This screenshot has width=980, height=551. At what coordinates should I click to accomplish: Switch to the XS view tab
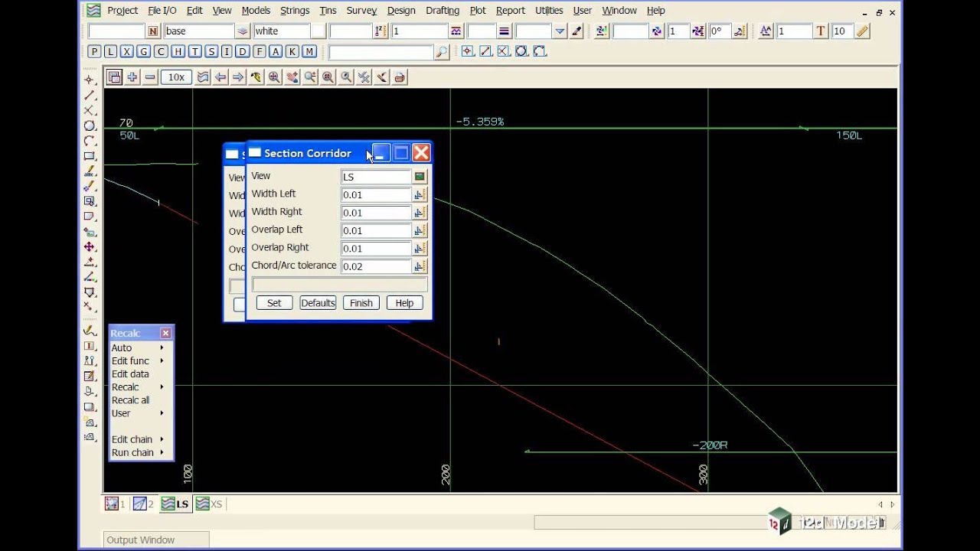click(x=209, y=504)
